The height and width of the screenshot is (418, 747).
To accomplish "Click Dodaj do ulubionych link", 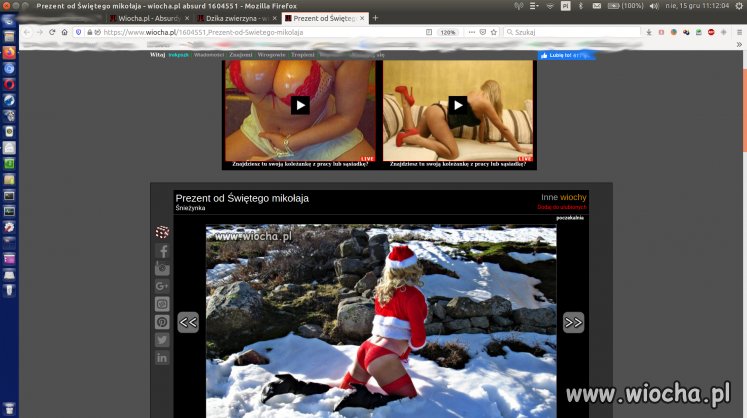I will 562,207.
